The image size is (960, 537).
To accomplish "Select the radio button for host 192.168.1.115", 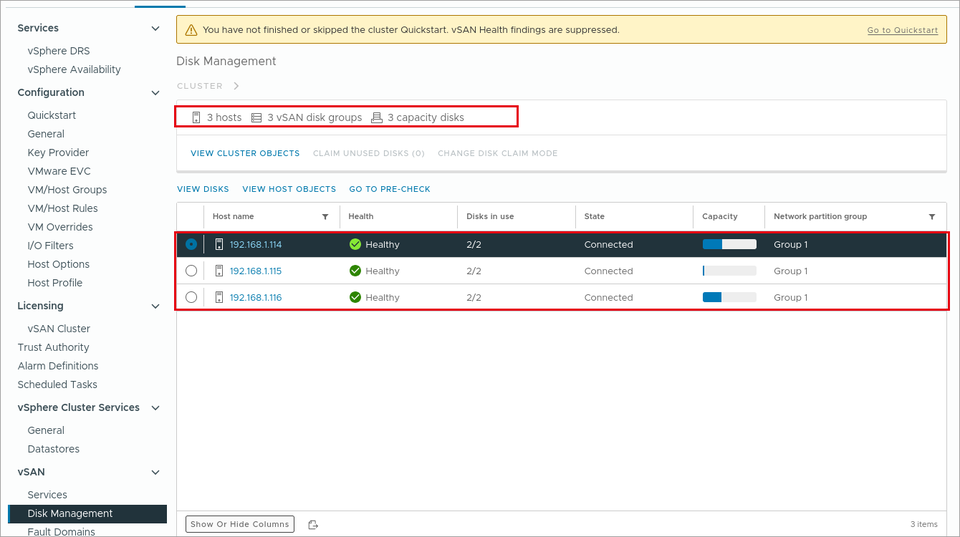I will 191,271.
